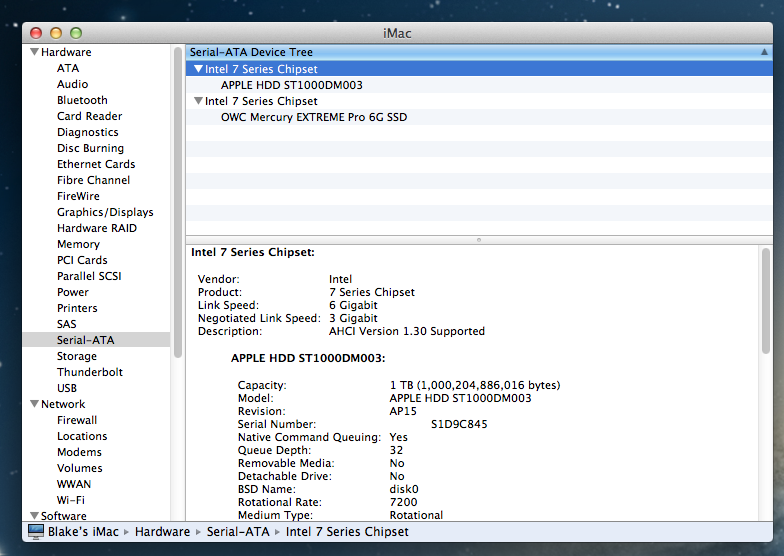Zoom the iMac window with green button
This screenshot has width=784, height=556.
[x=76, y=33]
